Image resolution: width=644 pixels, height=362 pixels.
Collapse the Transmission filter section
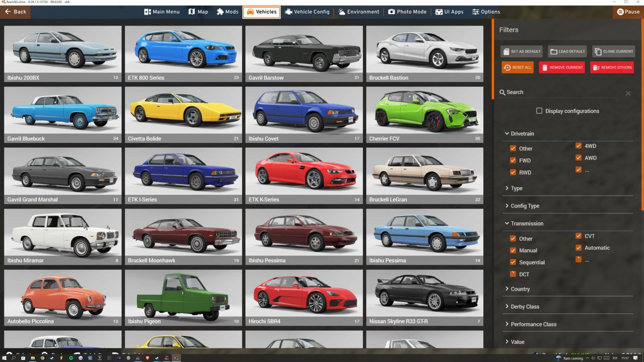point(568,223)
